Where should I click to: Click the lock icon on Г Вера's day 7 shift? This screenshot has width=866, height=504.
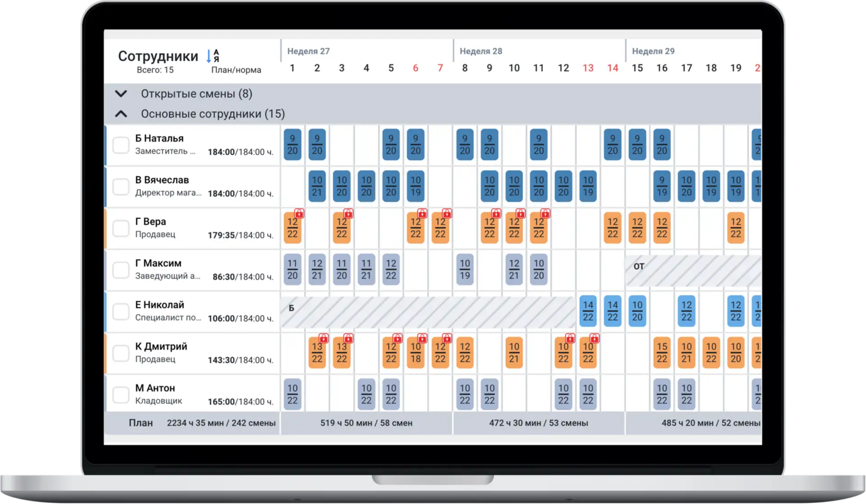click(x=447, y=213)
